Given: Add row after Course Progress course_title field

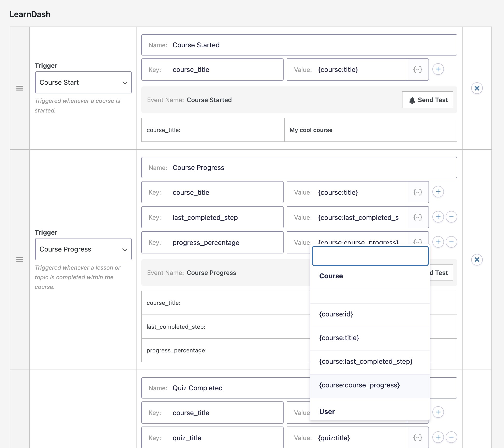Looking at the screenshot, I should pos(438,192).
